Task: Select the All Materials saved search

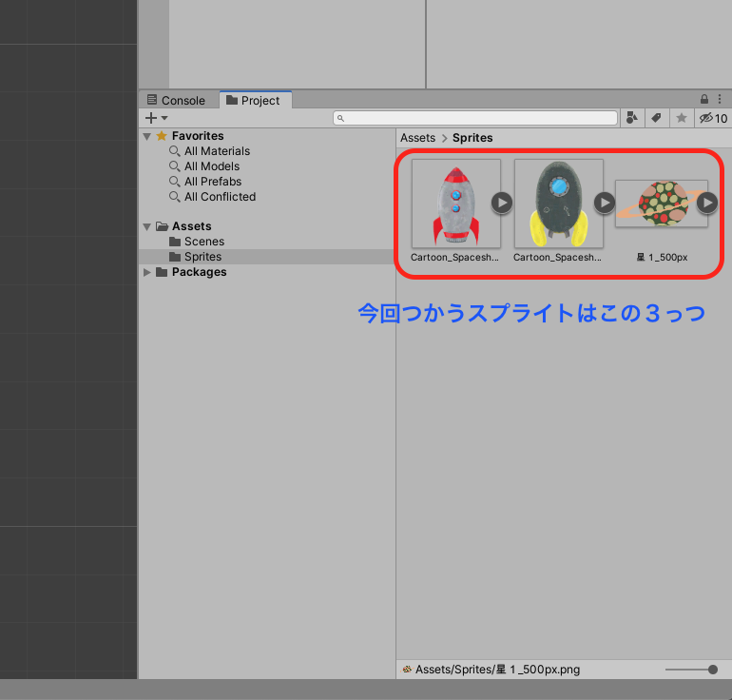Action: click(x=217, y=151)
